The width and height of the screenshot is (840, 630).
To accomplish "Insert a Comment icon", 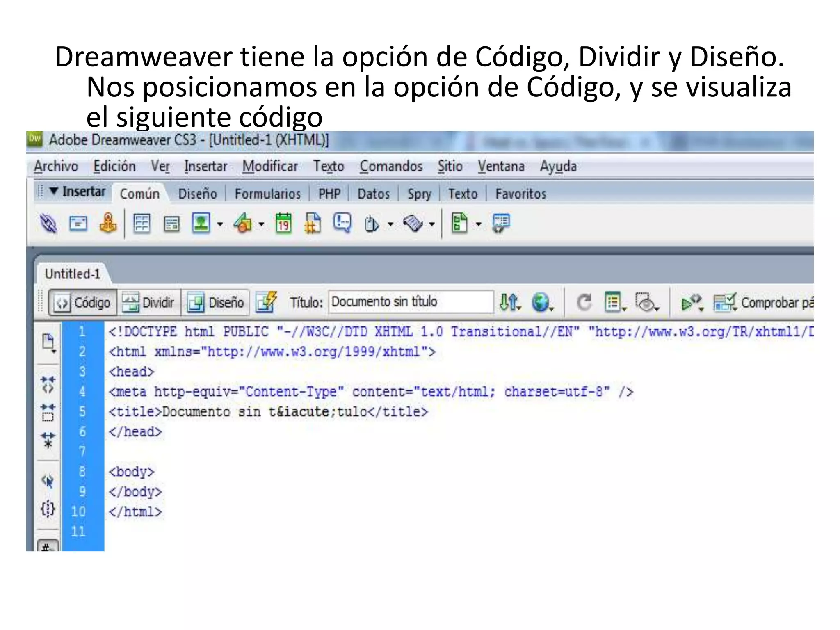I will point(342,224).
